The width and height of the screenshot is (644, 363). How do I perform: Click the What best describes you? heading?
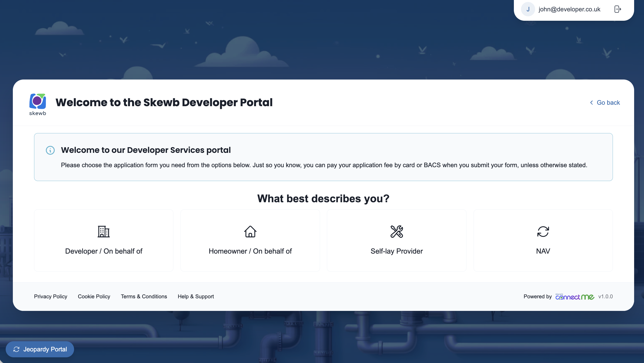(x=323, y=199)
